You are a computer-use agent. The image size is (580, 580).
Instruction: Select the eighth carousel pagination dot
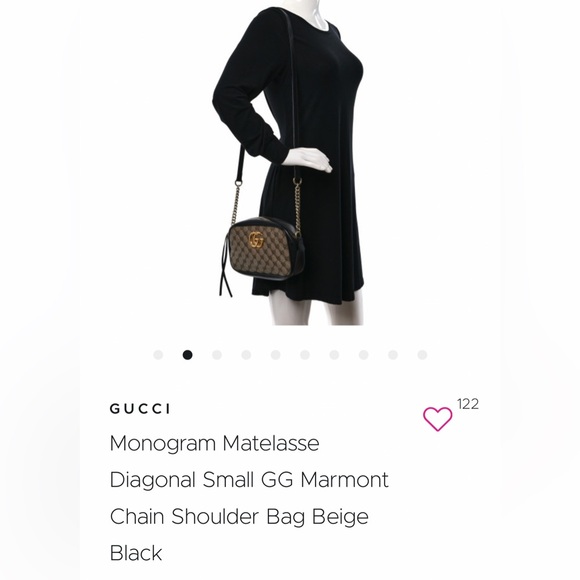(x=364, y=355)
